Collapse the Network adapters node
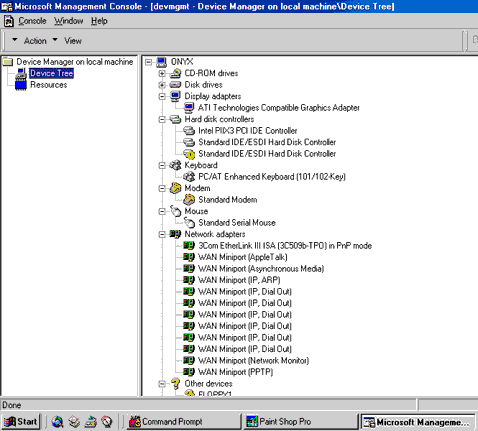Viewport: 478px width, 431px height. (162, 234)
